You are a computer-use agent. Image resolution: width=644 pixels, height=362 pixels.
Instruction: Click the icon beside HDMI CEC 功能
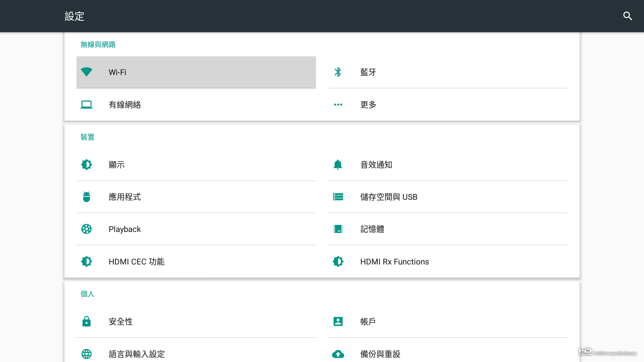coord(87,261)
